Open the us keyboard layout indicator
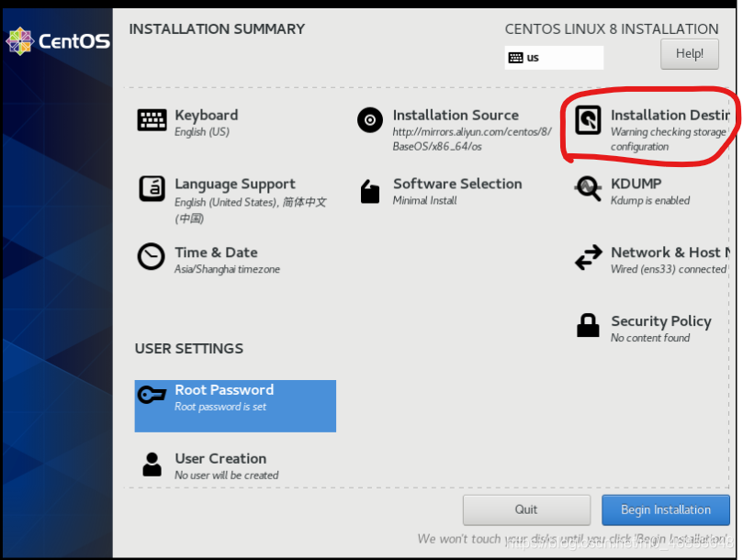The width and height of the screenshot is (743, 560). click(554, 58)
